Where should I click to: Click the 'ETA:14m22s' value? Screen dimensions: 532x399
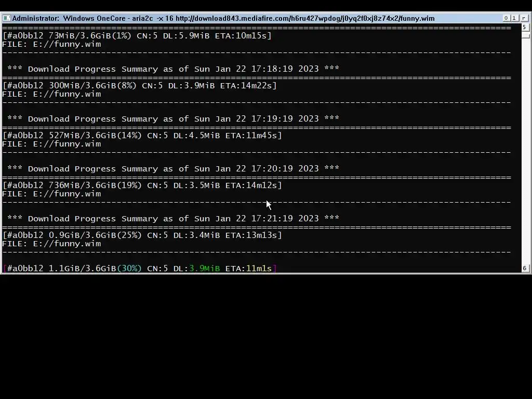246,86
